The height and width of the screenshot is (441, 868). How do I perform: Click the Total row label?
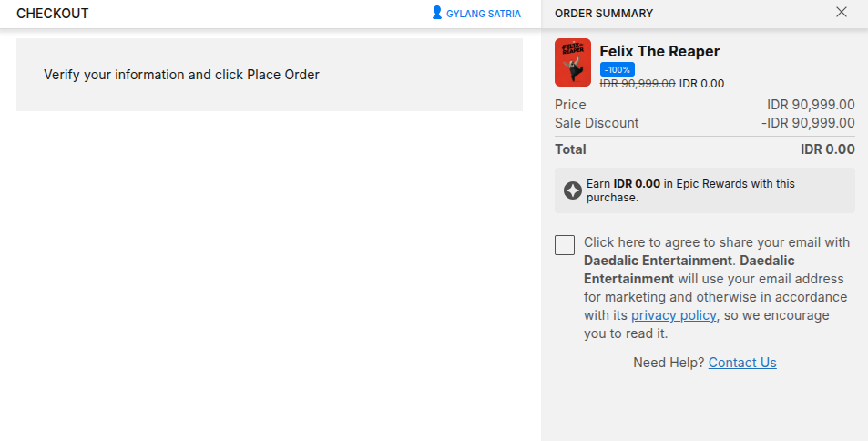[x=570, y=149]
